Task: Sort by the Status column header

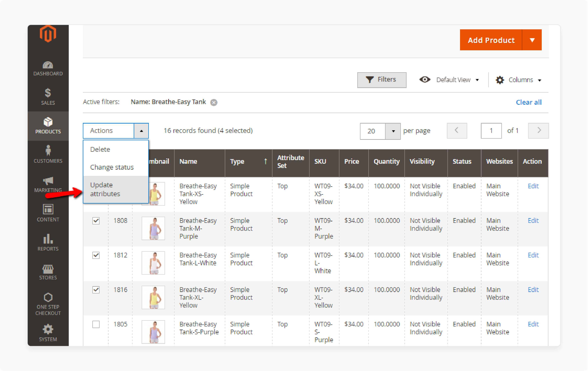Action: pyautogui.click(x=464, y=163)
